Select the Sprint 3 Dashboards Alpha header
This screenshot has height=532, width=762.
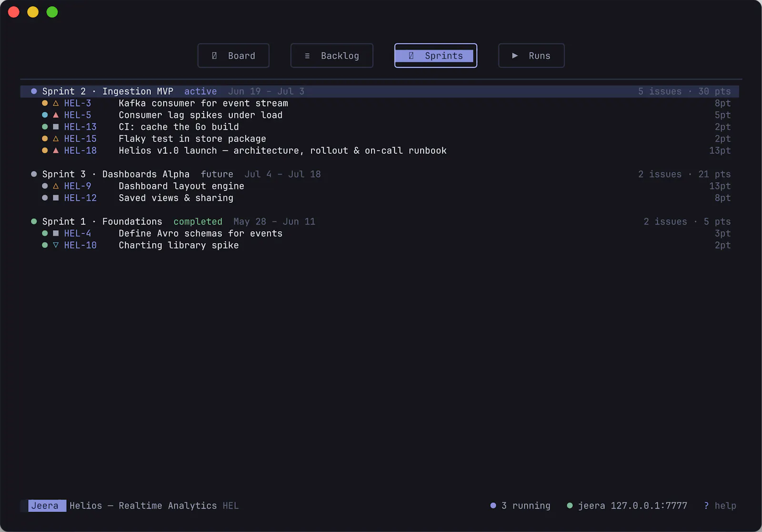380,174
